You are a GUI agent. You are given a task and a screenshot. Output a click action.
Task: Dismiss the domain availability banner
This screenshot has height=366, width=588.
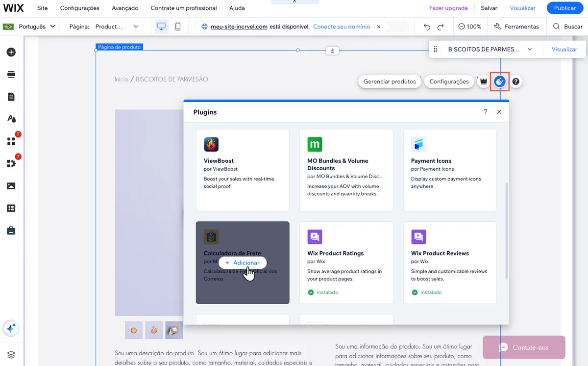[x=379, y=26]
